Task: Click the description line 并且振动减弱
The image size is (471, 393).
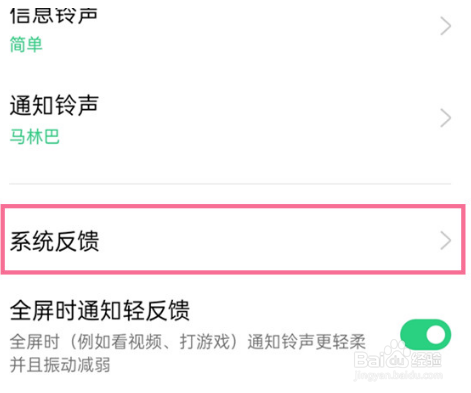Action: [x=60, y=364]
